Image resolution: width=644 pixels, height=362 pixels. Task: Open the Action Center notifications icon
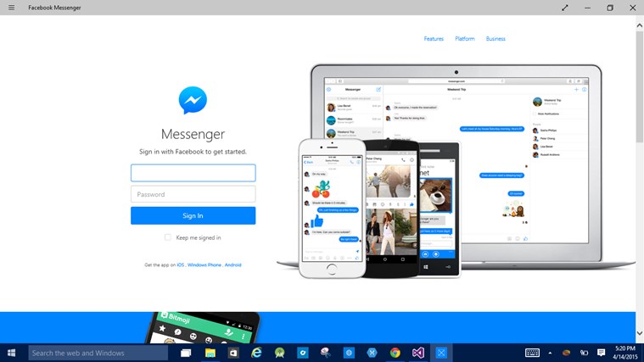[x=602, y=353]
